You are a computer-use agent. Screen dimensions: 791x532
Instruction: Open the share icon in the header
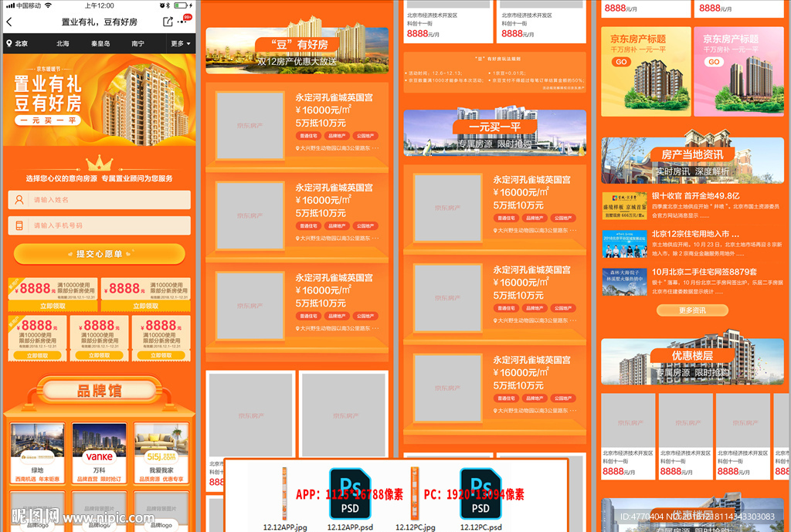(x=168, y=22)
